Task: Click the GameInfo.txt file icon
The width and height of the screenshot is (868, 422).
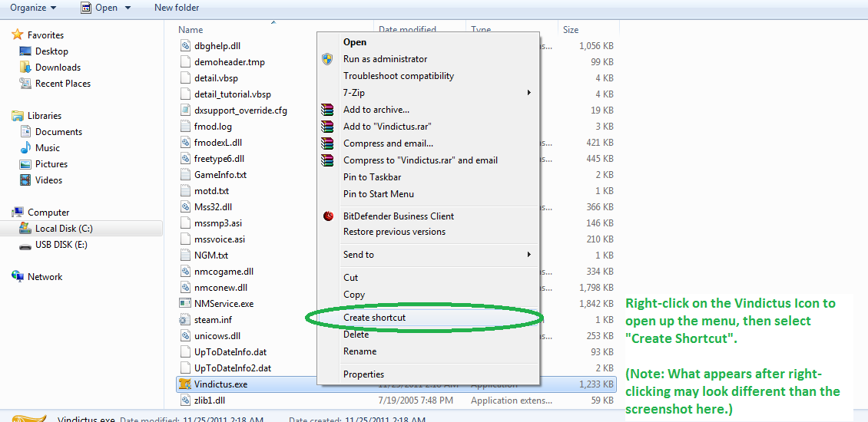Action: point(185,175)
